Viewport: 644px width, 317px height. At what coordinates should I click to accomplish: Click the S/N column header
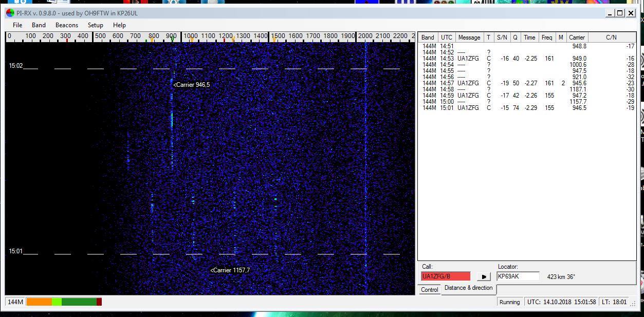(x=502, y=37)
